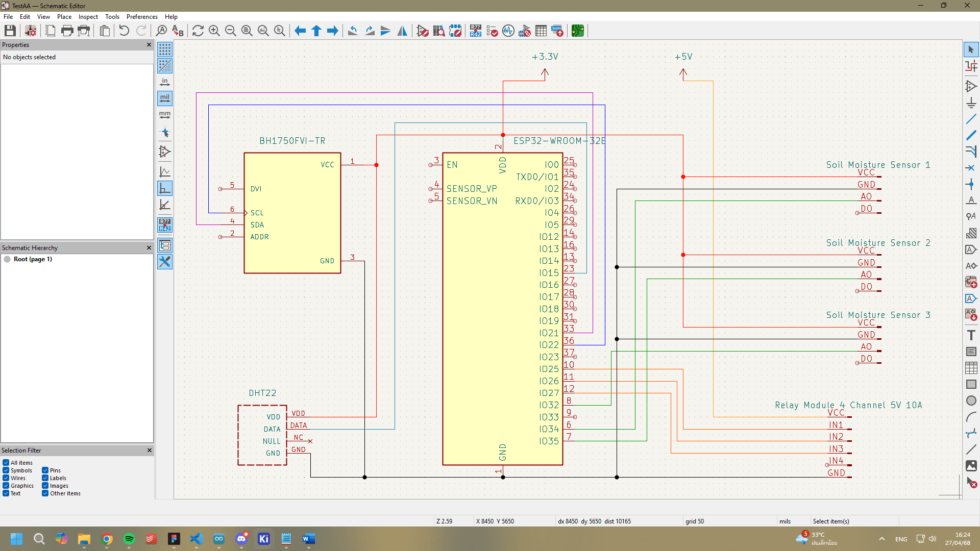The width and height of the screenshot is (980, 551).
Task: Launch the SPICE simulator
Action: [x=508, y=31]
